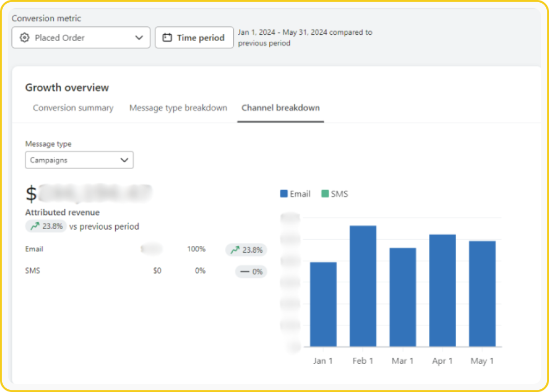549x392 pixels.
Task: Click the Feb 1 bar in chart
Action: [x=363, y=286]
